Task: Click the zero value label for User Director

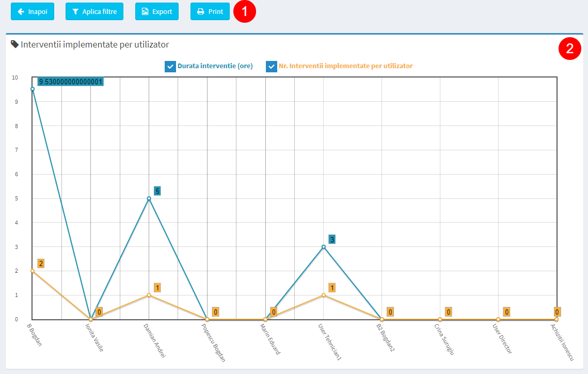Action: (506, 311)
